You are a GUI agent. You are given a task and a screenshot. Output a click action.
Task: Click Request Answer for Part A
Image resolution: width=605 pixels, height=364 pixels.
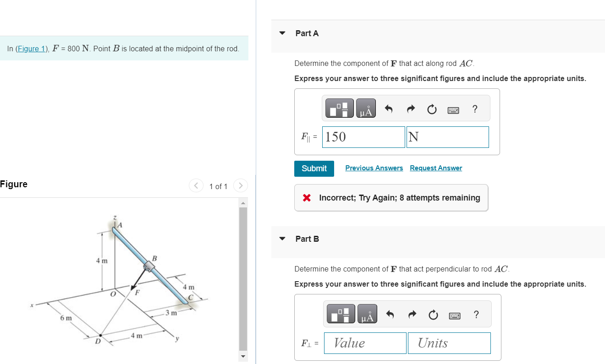pyautogui.click(x=435, y=168)
